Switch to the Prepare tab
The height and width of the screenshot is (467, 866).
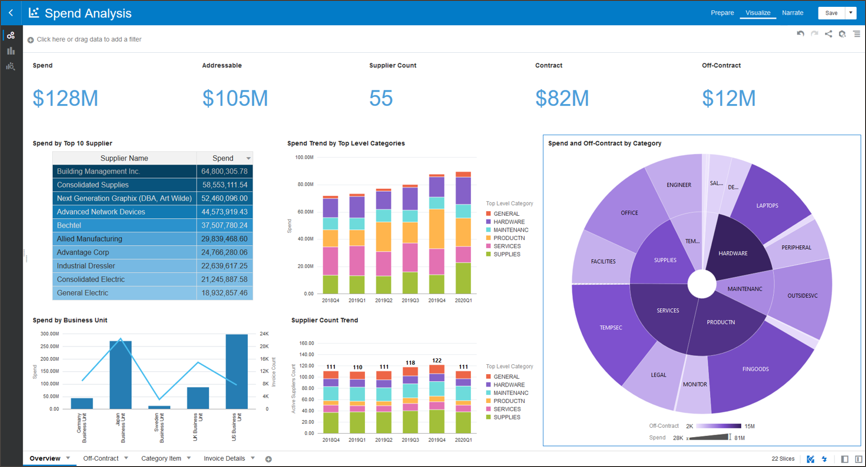722,13
